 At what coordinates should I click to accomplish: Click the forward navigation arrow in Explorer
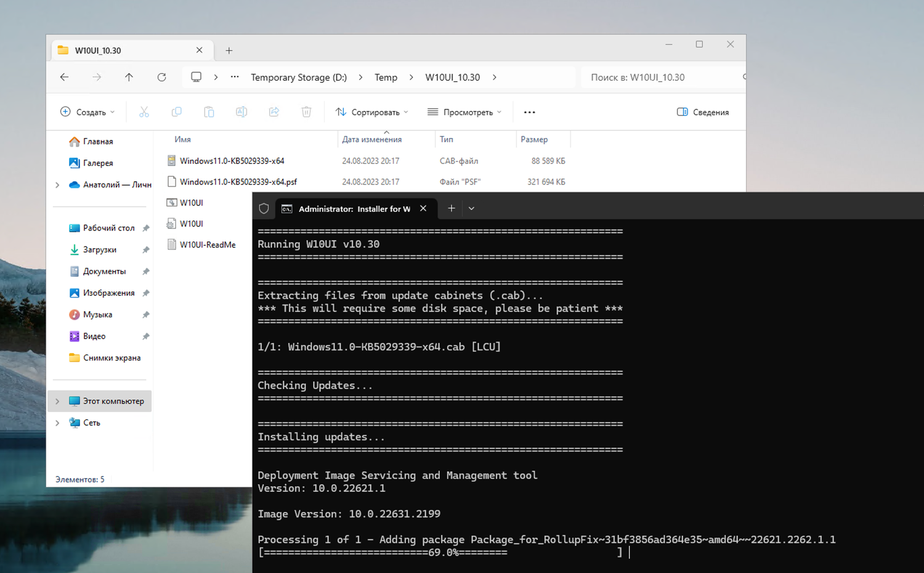(97, 77)
